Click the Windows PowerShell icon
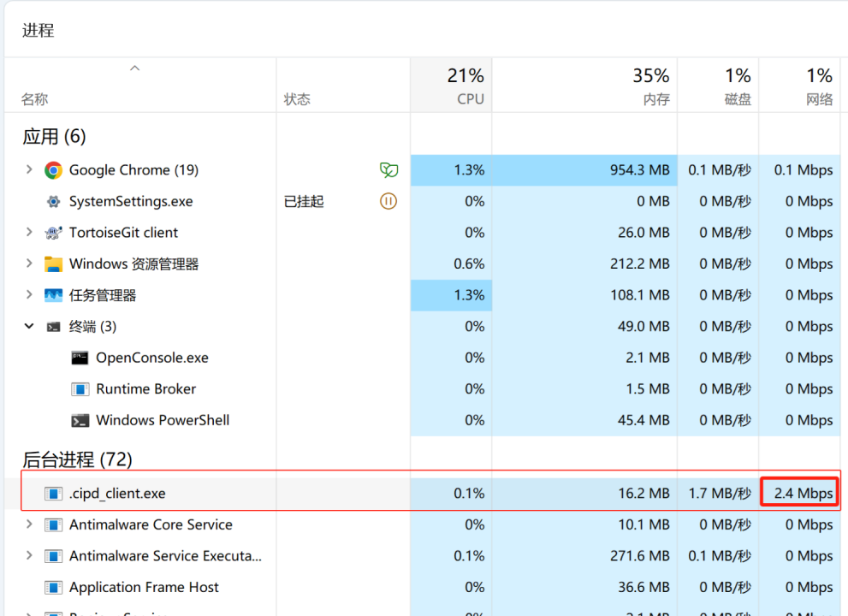 80,421
